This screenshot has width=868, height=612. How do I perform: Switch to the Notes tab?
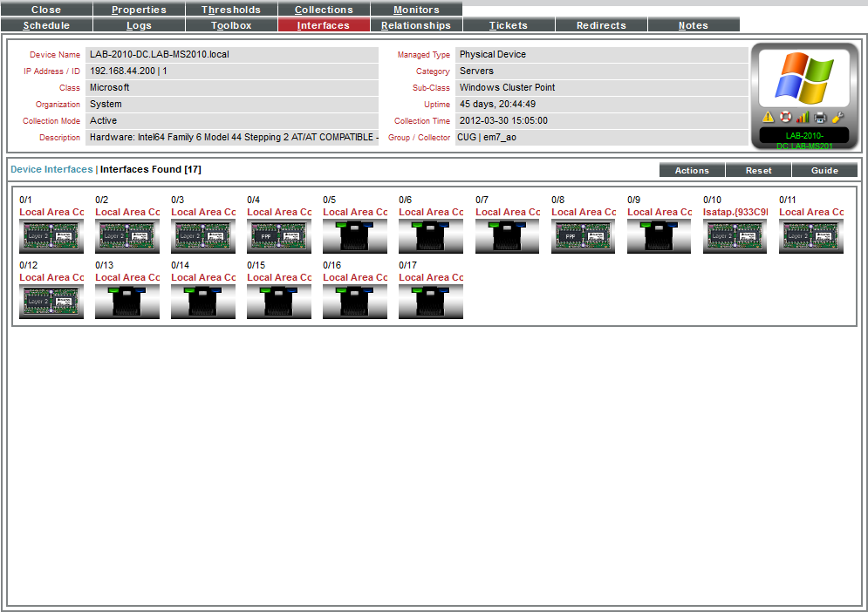click(x=694, y=25)
